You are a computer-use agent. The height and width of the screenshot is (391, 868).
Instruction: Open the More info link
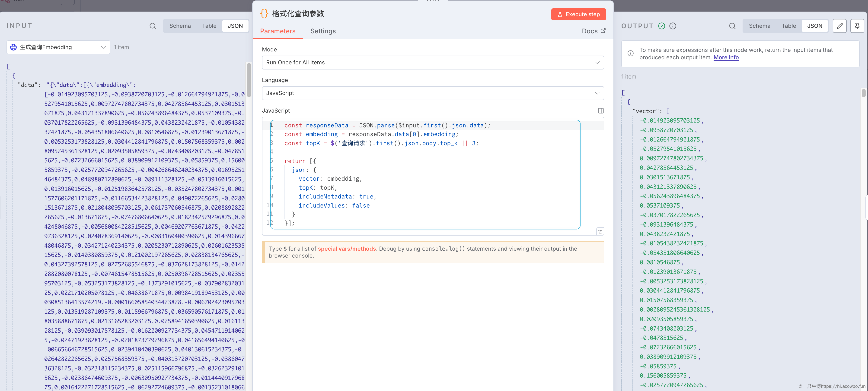(x=726, y=58)
